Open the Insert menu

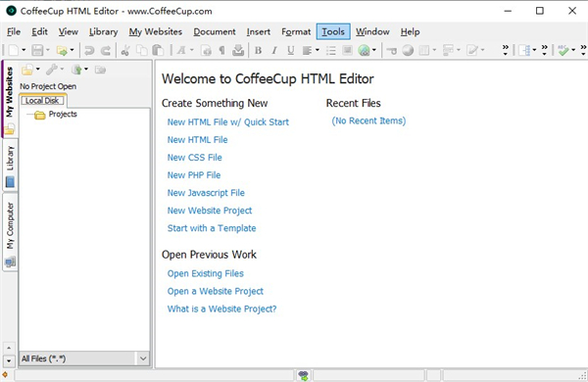[259, 32]
